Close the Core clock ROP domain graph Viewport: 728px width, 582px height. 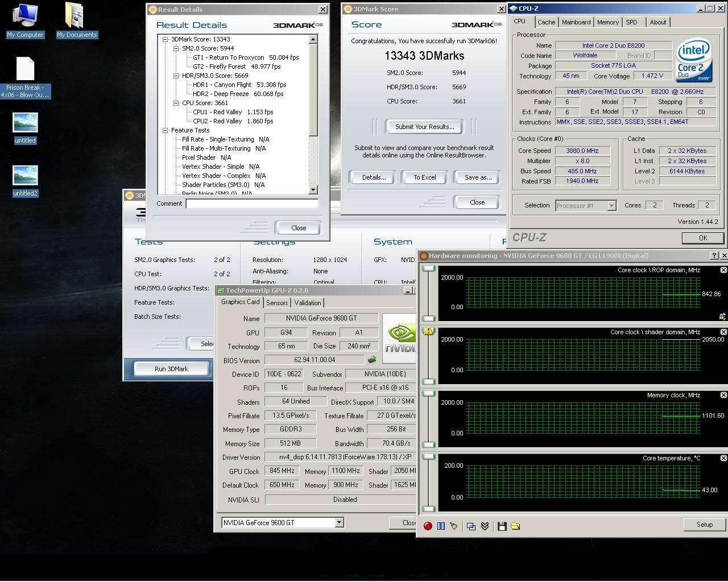tap(723, 270)
